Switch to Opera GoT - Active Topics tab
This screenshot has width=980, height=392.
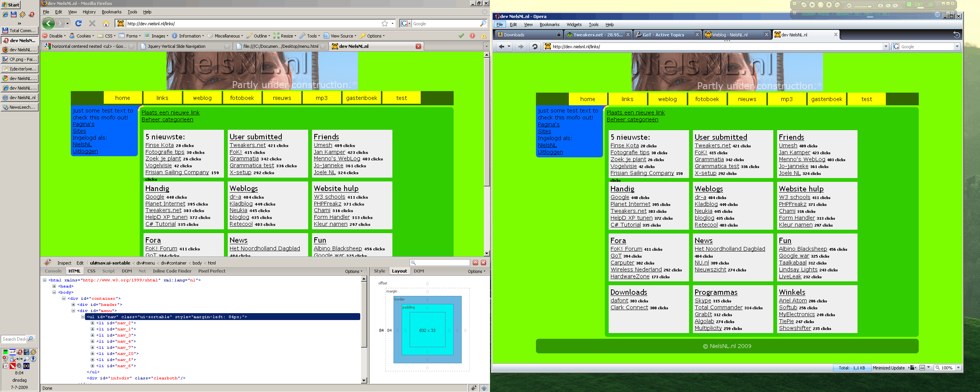click(x=667, y=35)
